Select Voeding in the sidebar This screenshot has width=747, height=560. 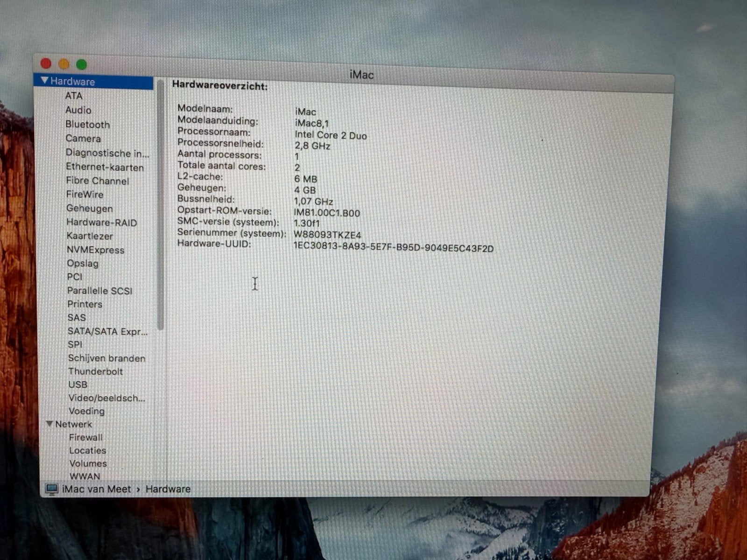86,411
